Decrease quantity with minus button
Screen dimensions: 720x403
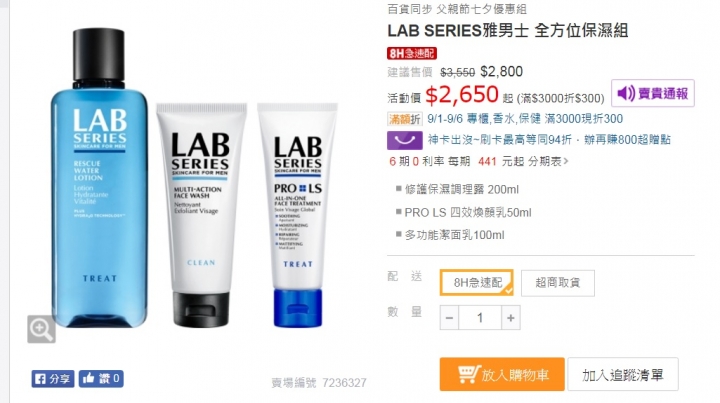450,318
